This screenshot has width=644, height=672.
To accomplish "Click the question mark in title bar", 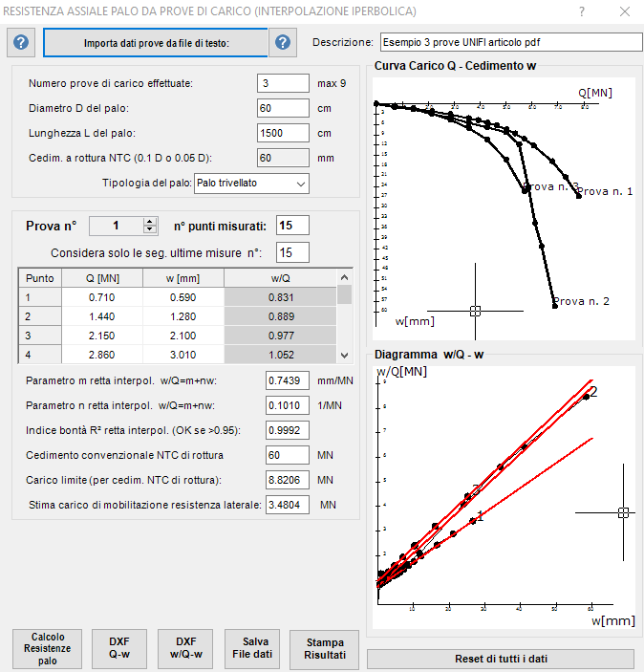I will [582, 11].
